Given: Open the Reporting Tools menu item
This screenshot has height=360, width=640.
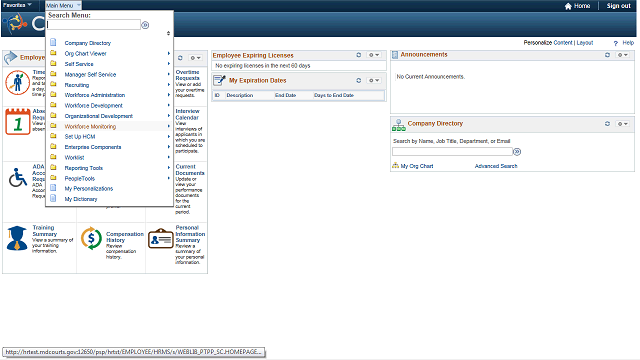Looking at the screenshot, I should click(x=84, y=168).
